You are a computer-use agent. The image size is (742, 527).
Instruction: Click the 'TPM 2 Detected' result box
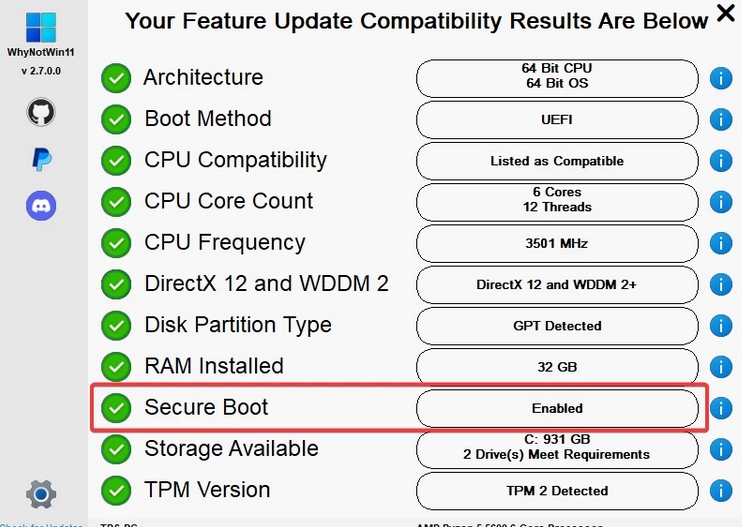(x=557, y=491)
